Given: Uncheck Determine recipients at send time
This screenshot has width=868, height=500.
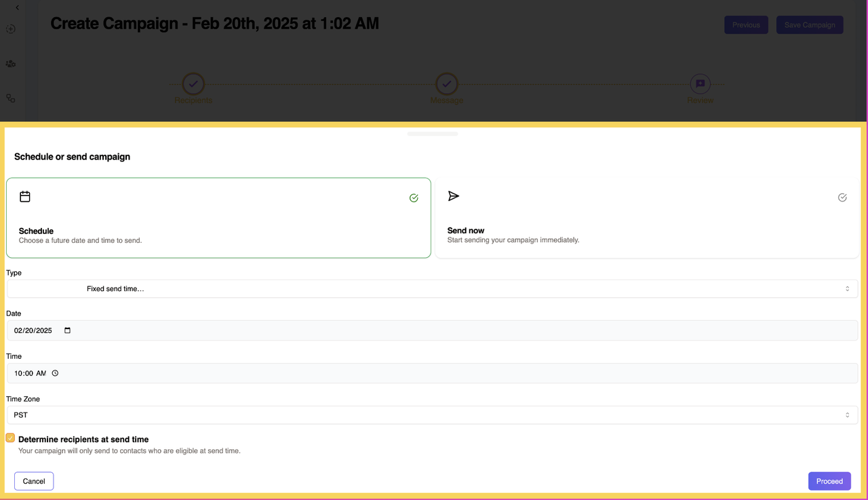Looking at the screenshot, I should coord(9,438).
